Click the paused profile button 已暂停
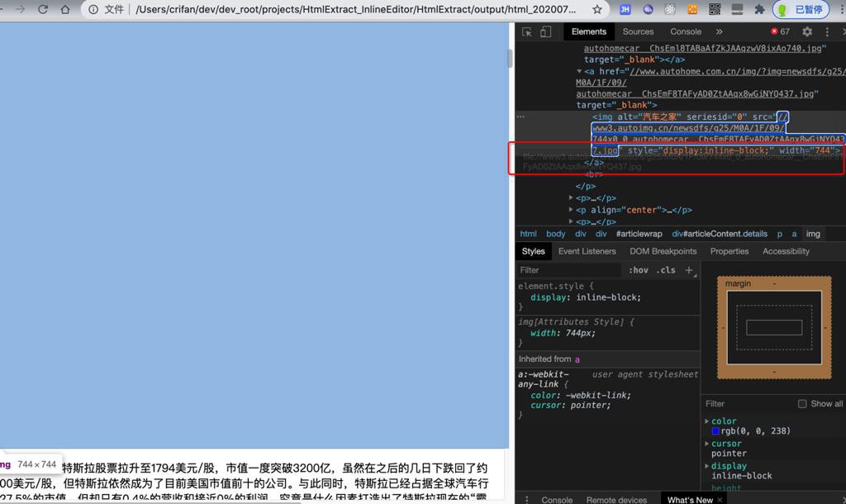Screen dimensions: 846x504 tap(801, 9)
